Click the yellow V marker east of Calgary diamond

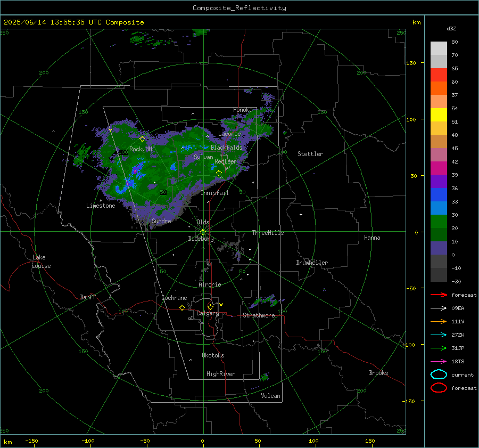pos(221,305)
